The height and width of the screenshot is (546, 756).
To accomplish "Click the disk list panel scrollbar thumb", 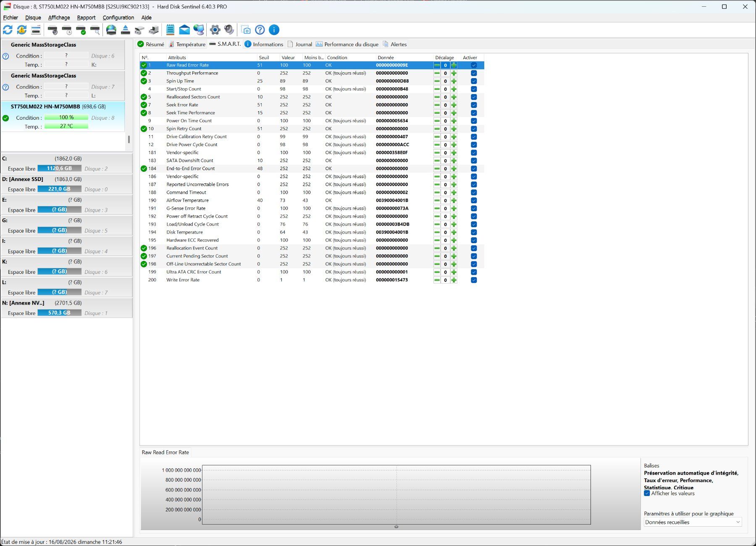I will tap(129, 139).
